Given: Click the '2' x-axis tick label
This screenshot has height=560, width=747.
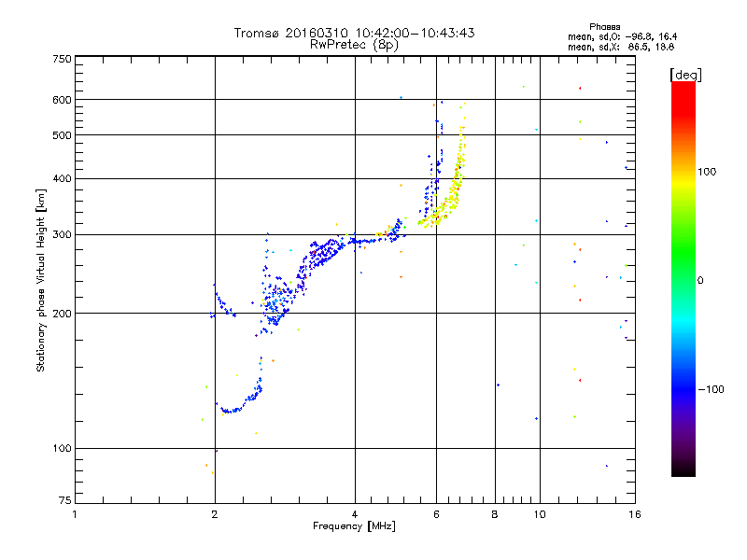Looking at the screenshot, I should [x=215, y=514].
